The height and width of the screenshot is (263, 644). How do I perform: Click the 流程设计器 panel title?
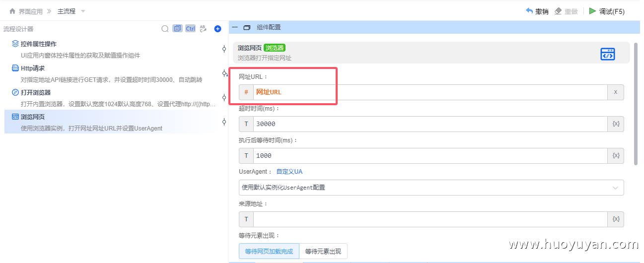18,29
